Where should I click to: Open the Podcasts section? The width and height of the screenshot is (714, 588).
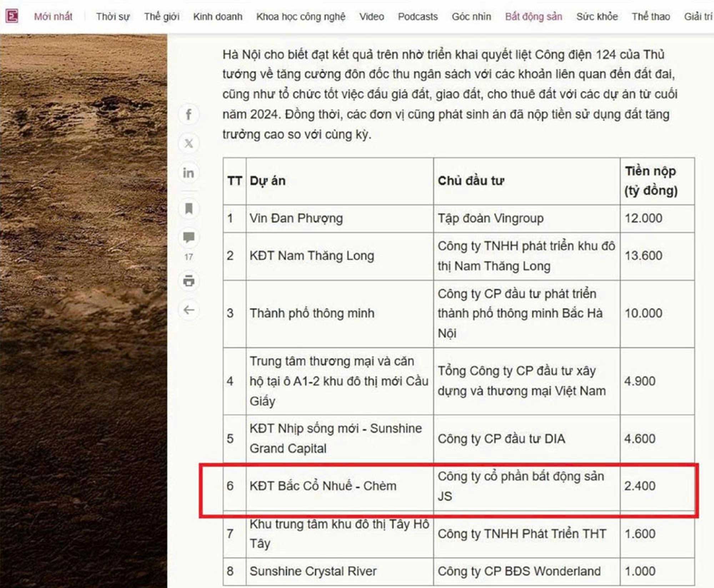[x=418, y=17]
